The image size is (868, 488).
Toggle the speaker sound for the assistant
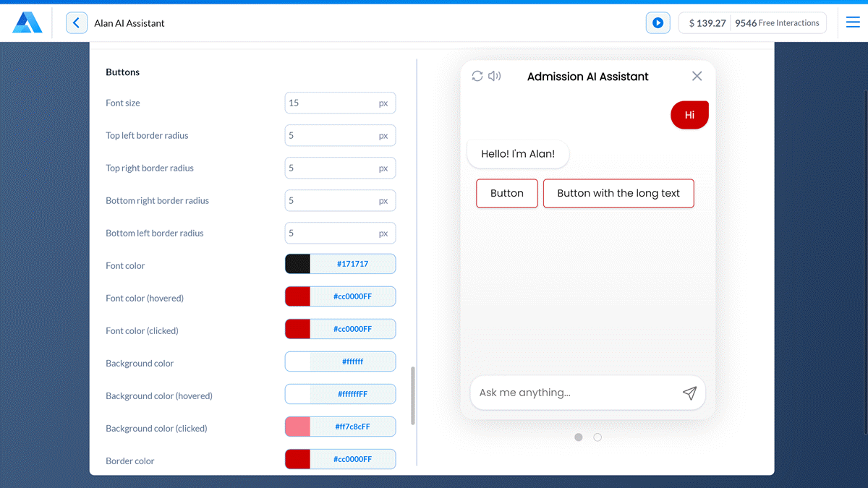(x=495, y=76)
